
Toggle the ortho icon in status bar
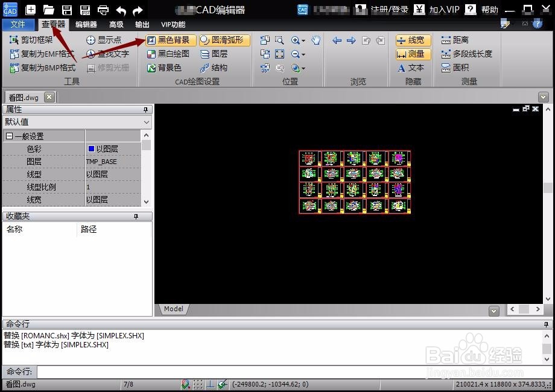[x=211, y=384]
